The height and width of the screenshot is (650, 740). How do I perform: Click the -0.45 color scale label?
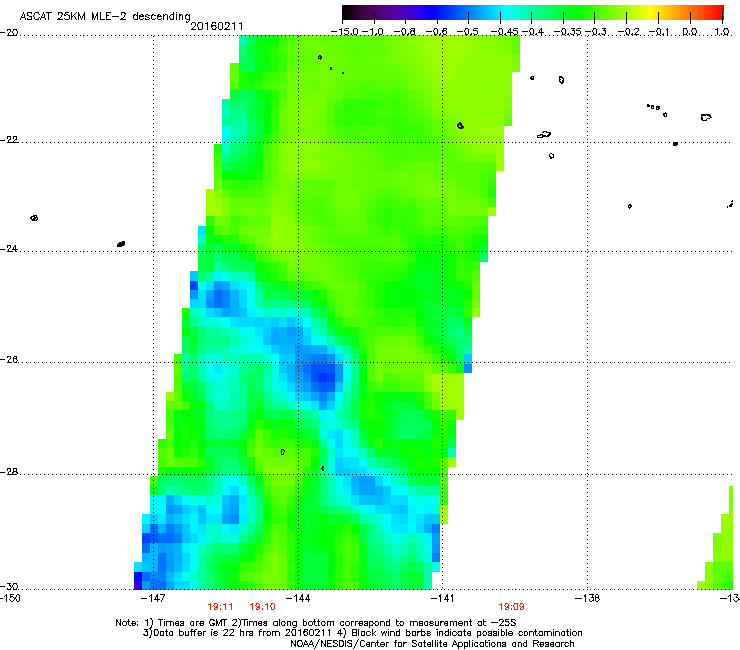pos(505,32)
